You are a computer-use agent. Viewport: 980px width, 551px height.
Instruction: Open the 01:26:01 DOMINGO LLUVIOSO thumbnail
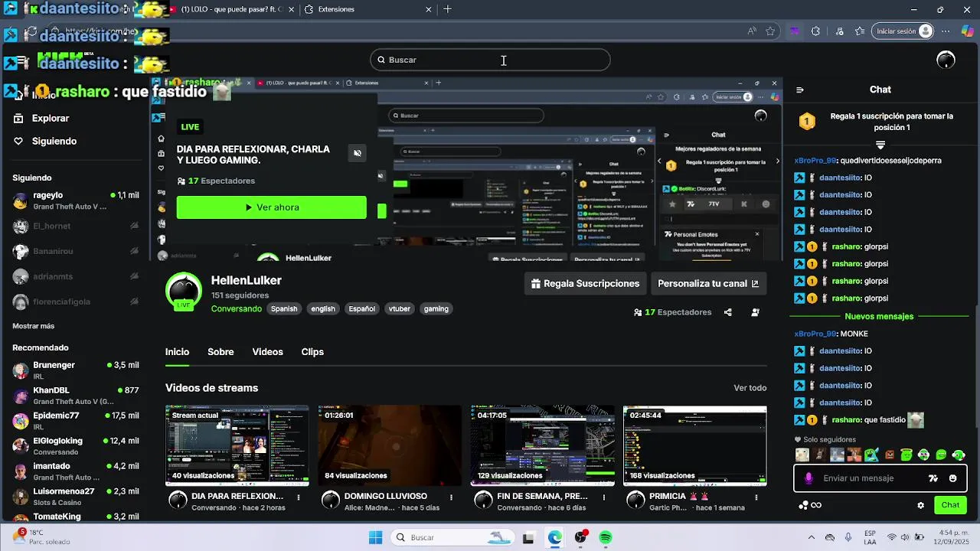pos(390,446)
